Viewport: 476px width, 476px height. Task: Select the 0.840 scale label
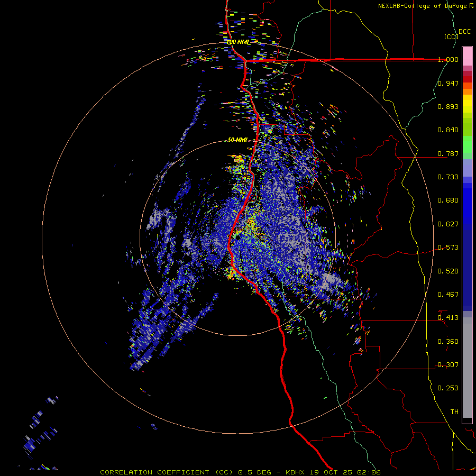pos(448,130)
